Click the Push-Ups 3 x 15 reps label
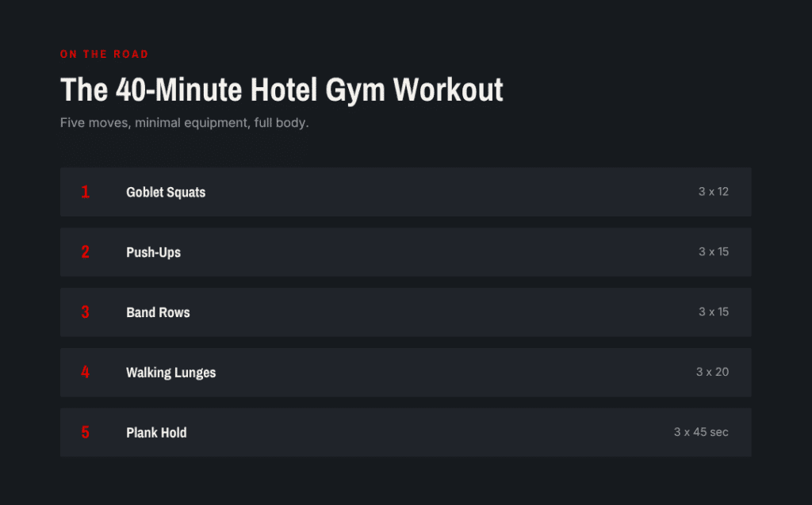 tap(714, 252)
